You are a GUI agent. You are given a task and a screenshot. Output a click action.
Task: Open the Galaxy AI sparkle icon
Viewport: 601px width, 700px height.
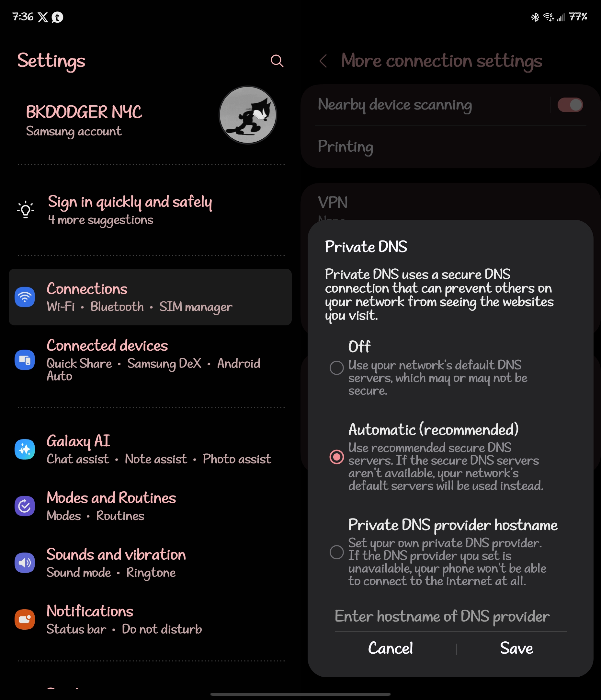(x=25, y=449)
